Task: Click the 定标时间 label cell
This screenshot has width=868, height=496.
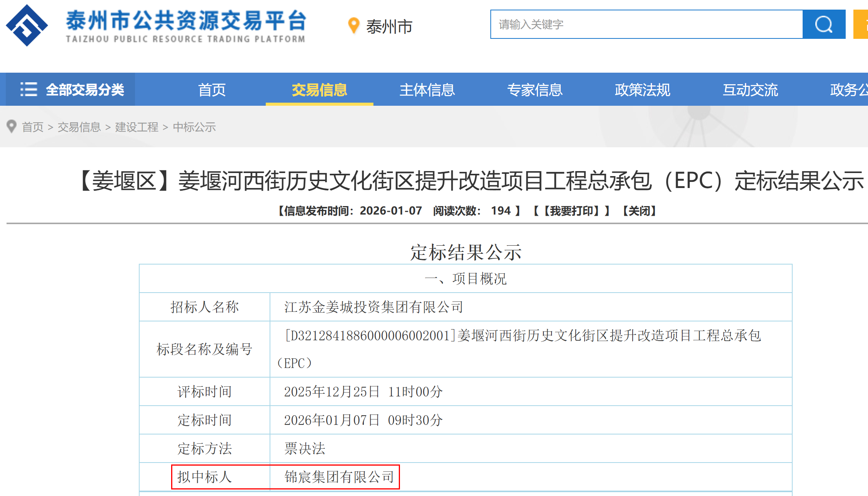Action: [205, 420]
